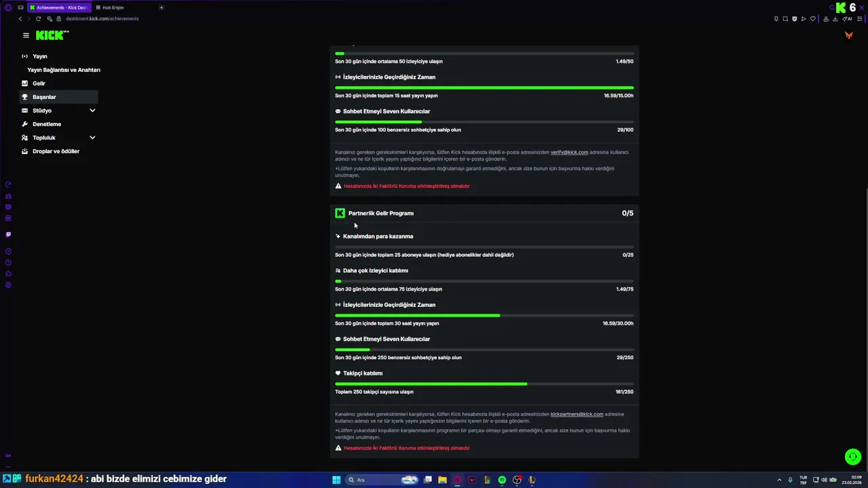Click the Kanalımdan para kazanma heading
Screen dimensions: 868x488
pos(378,237)
